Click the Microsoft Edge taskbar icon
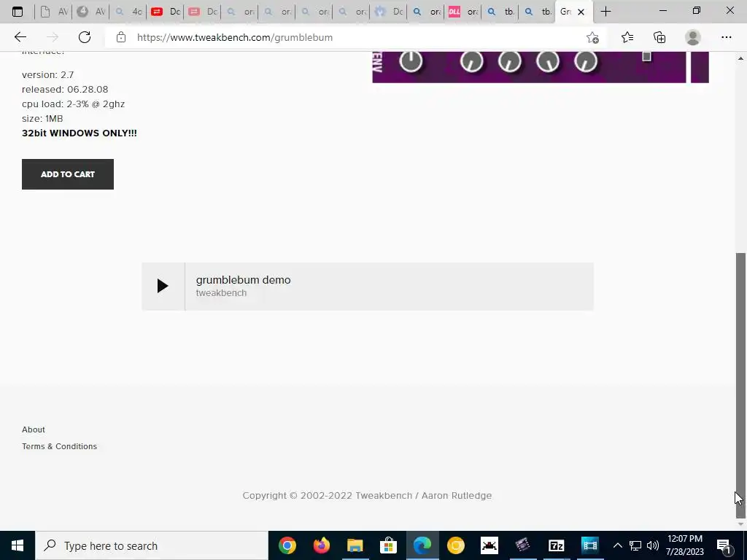Viewport: 747px width, 560px height. point(422,545)
